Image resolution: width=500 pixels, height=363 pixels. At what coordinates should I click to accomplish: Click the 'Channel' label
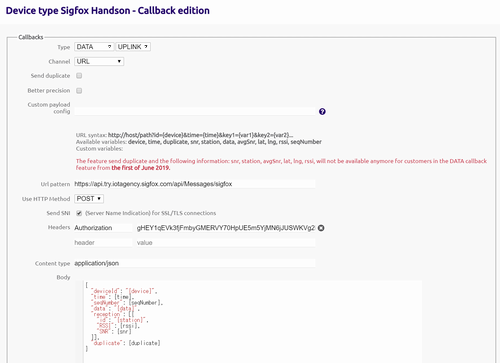[59, 62]
